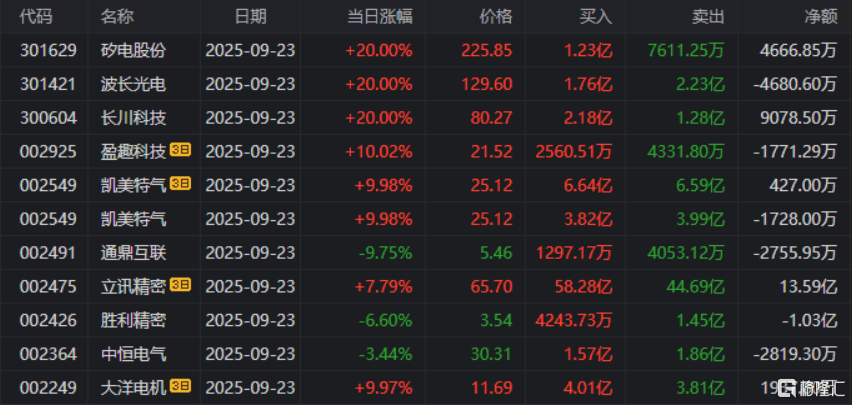Click the 3日 badge next to 盈趣科技
Viewport: 852px width, 405px height.
pyautogui.click(x=180, y=151)
